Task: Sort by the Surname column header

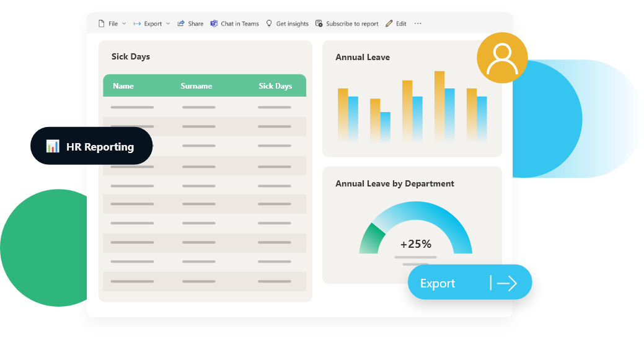Action: pos(196,86)
